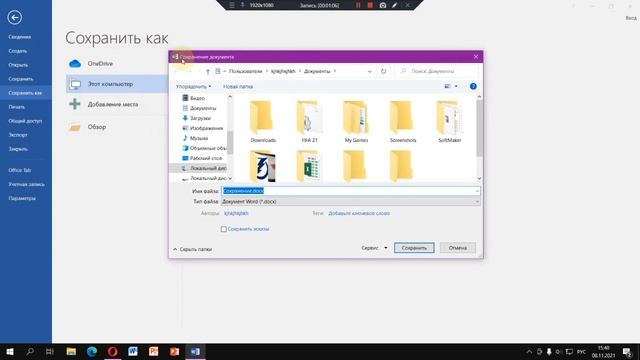The height and width of the screenshot is (360, 640).
Task: Expand address bar previous locations
Action: click(369, 71)
